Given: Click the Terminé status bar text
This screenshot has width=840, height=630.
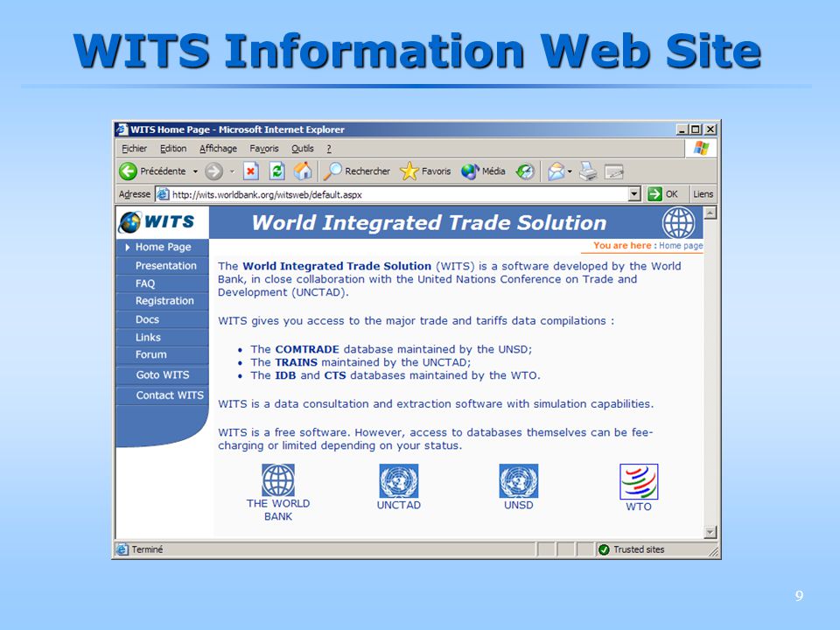Looking at the screenshot, I should [147, 549].
